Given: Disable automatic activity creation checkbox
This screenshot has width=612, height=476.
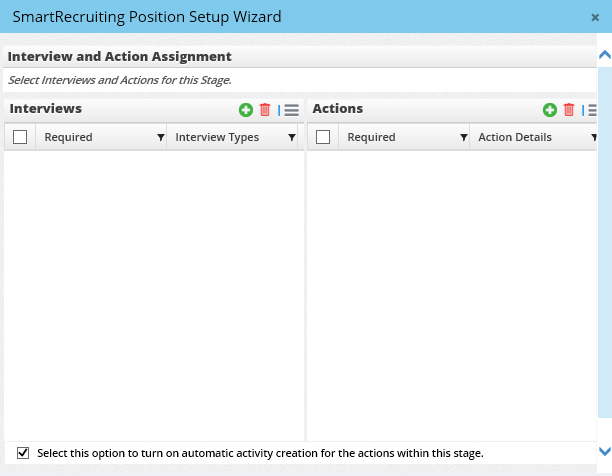Looking at the screenshot, I should (23, 453).
